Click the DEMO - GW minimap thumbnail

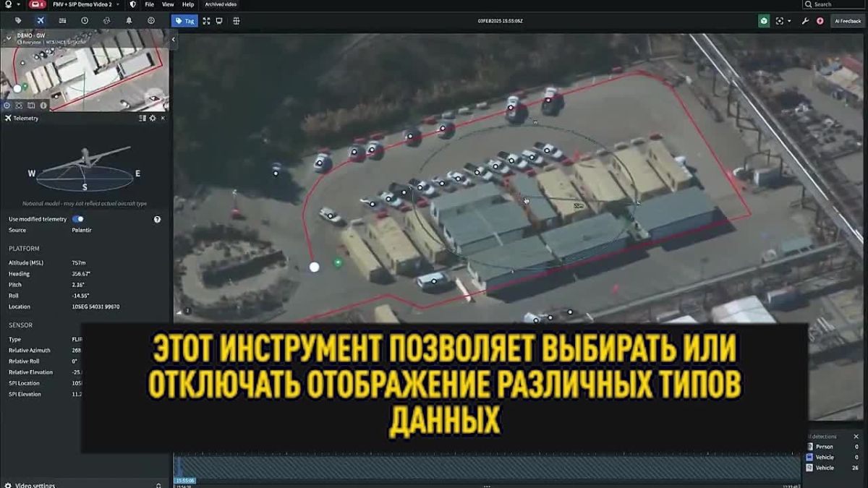pyautogui.click(x=85, y=69)
